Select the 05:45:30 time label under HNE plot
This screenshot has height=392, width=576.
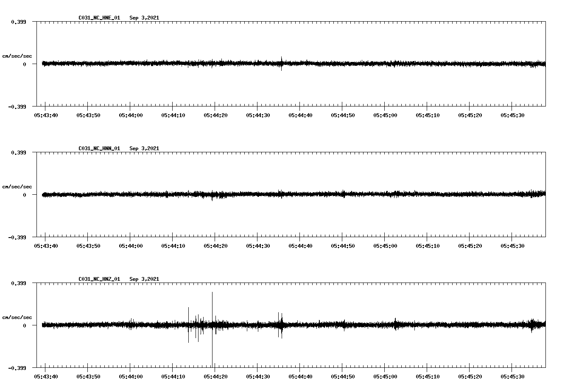pos(512,115)
